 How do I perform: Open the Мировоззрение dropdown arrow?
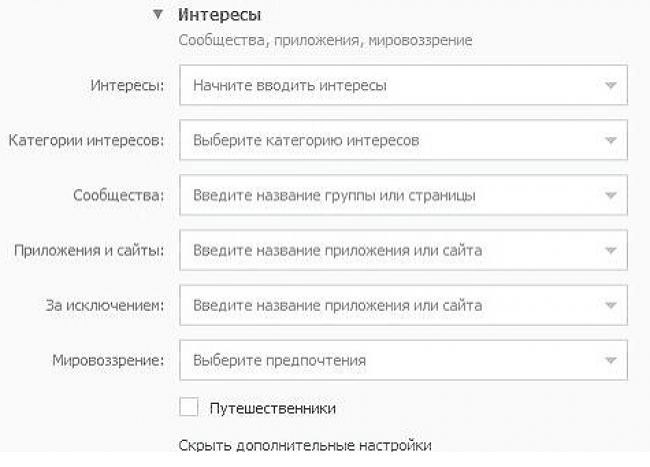coord(611,360)
